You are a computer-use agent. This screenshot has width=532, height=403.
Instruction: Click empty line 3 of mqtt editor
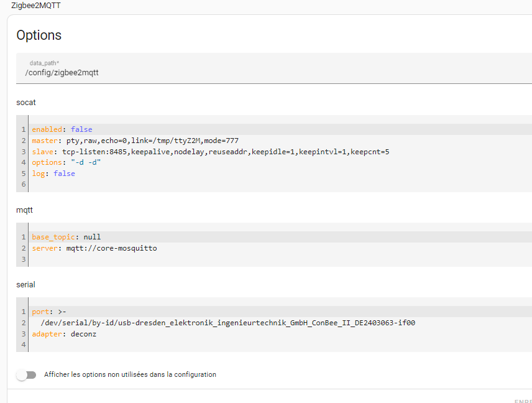click(280, 259)
